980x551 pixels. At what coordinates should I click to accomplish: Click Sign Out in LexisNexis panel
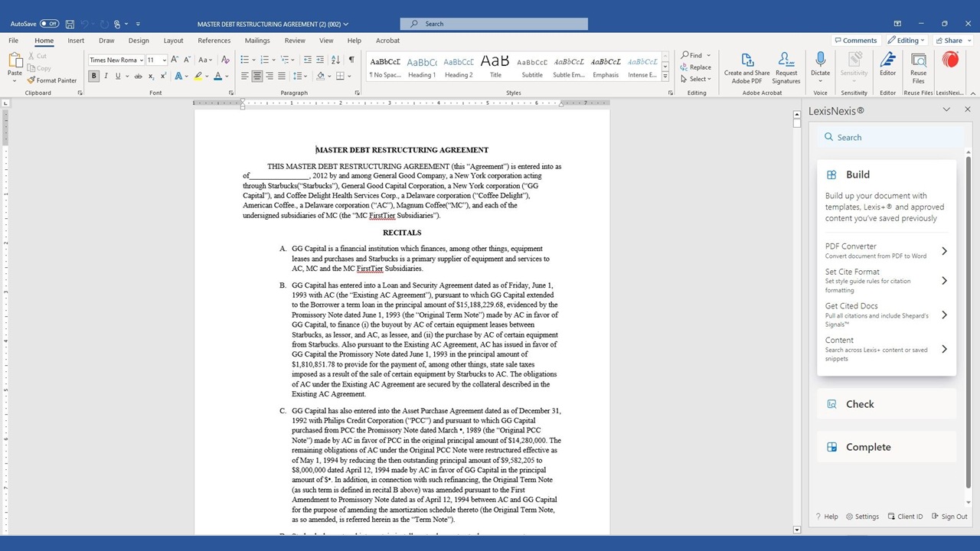[949, 517]
